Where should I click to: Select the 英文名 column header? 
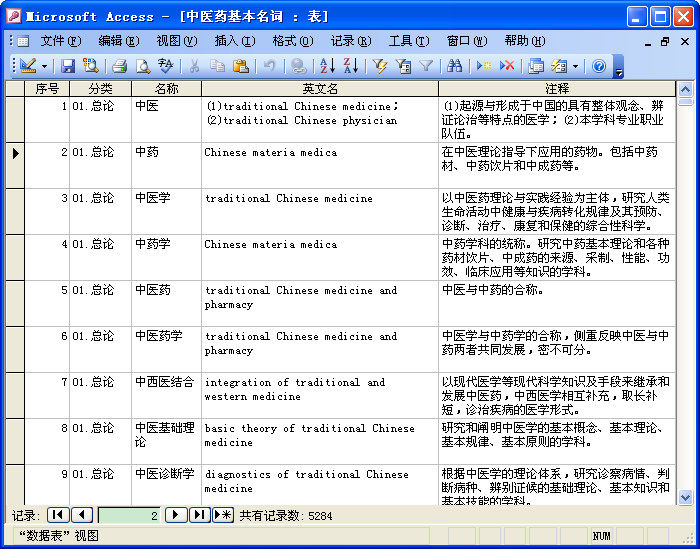tap(320, 88)
